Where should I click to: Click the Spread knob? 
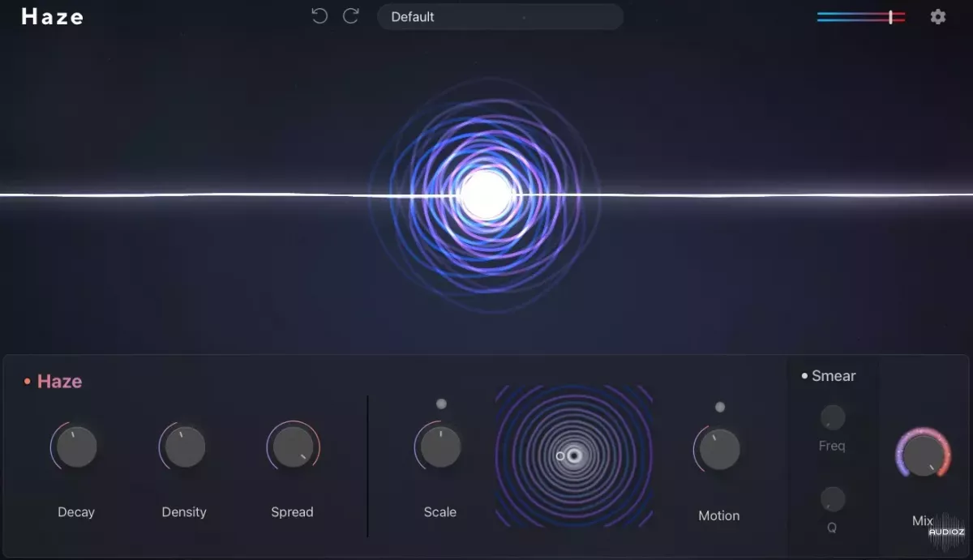click(293, 447)
